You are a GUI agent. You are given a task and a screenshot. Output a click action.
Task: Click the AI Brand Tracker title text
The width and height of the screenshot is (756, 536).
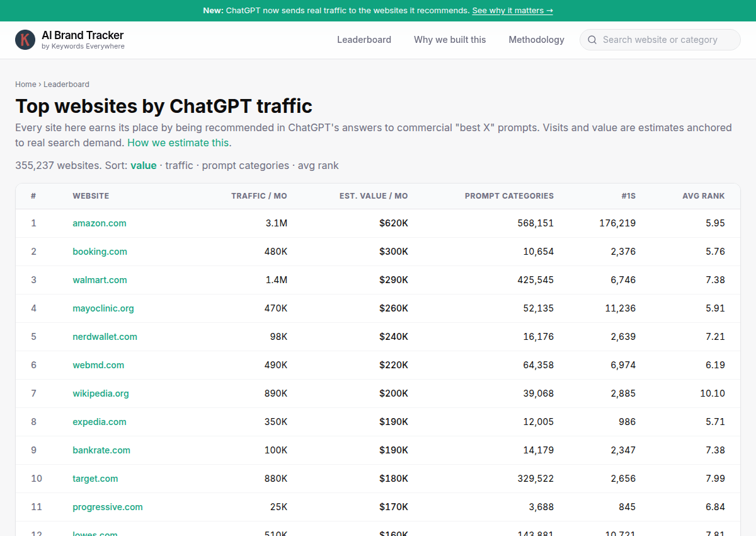pyautogui.click(x=83, y=35)
